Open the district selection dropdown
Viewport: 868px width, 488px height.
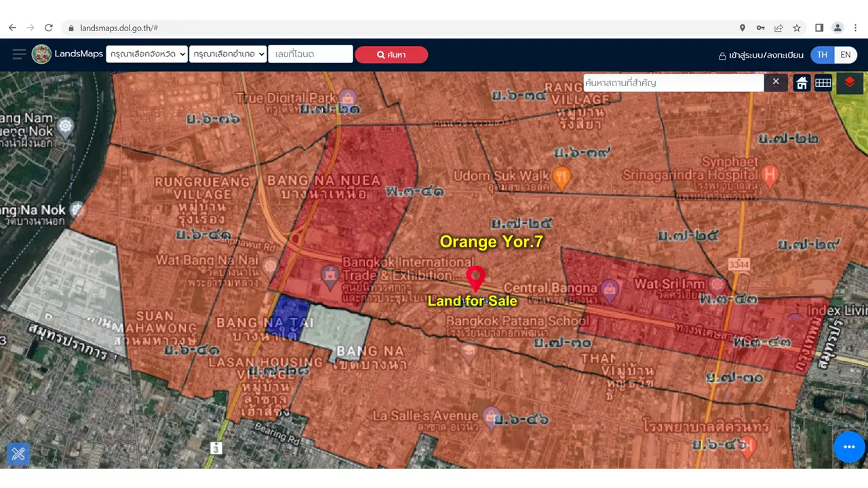[x=228, y=54]
